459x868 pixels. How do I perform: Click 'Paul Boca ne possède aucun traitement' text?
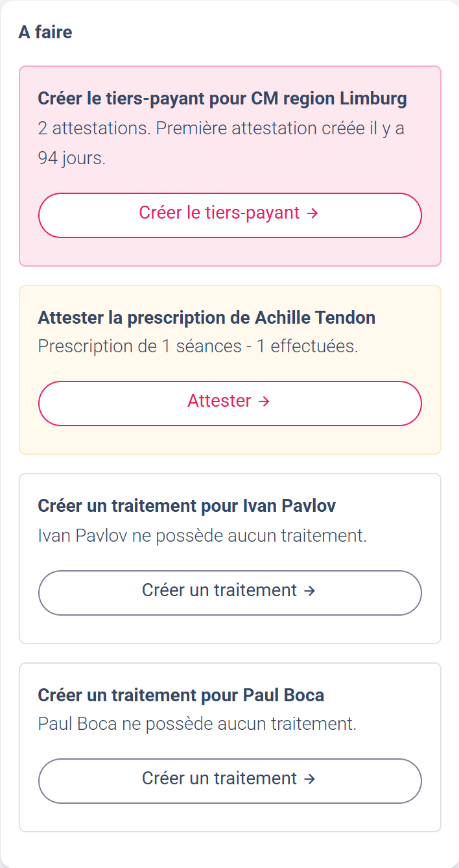197,724
